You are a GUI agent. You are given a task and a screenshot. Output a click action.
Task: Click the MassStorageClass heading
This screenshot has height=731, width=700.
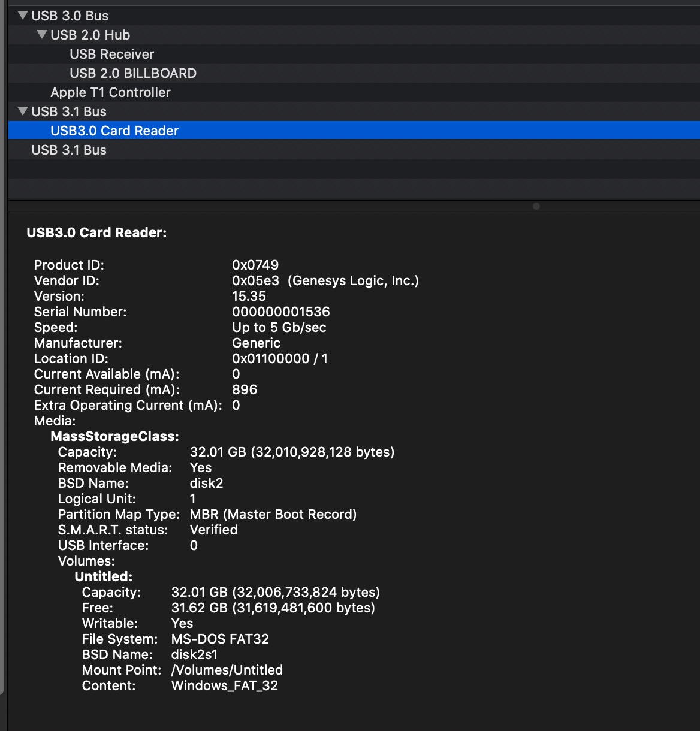[114, 436]
